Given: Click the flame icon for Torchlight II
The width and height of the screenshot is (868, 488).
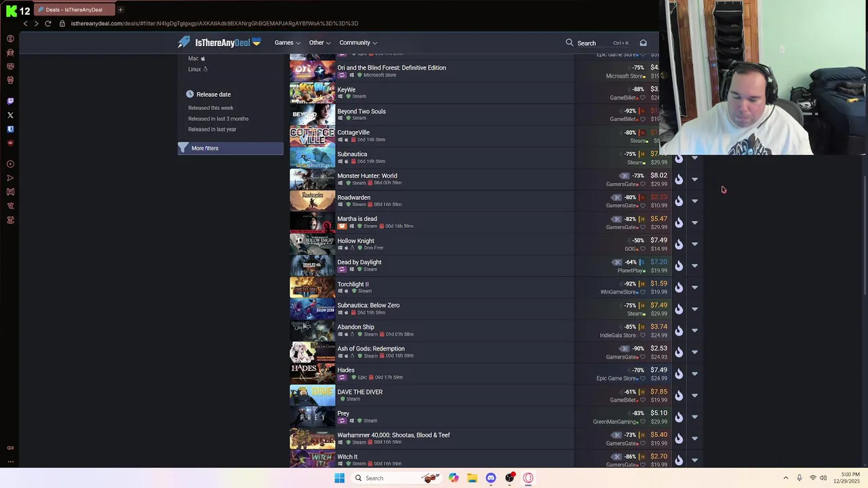Looking at the screenshot, I should click(679, 287).
